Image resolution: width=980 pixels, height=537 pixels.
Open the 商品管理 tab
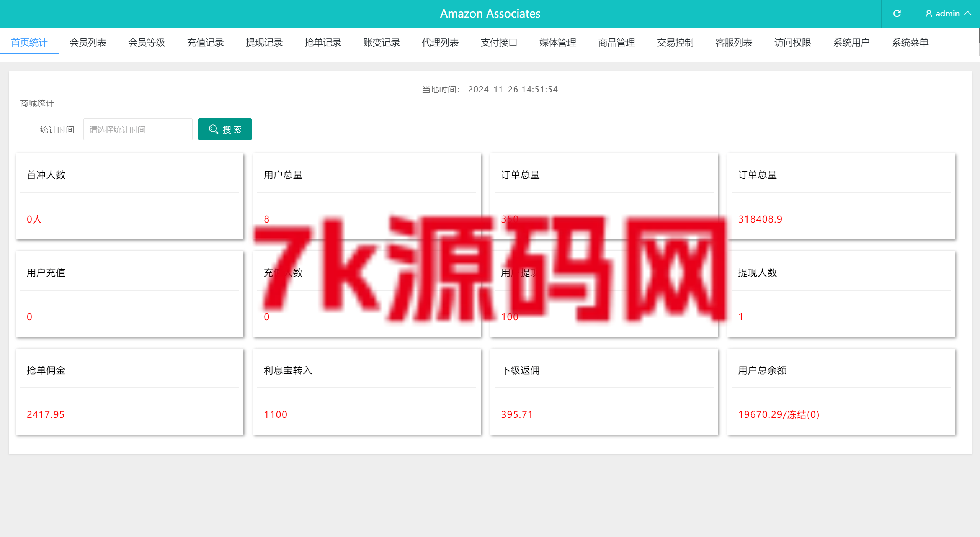tap(617, 43)
